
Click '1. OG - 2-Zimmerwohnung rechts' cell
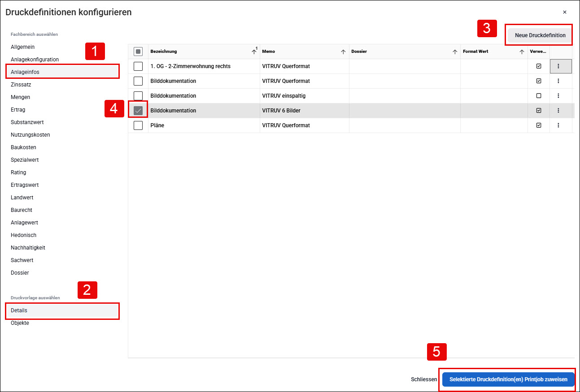point(204,66)
